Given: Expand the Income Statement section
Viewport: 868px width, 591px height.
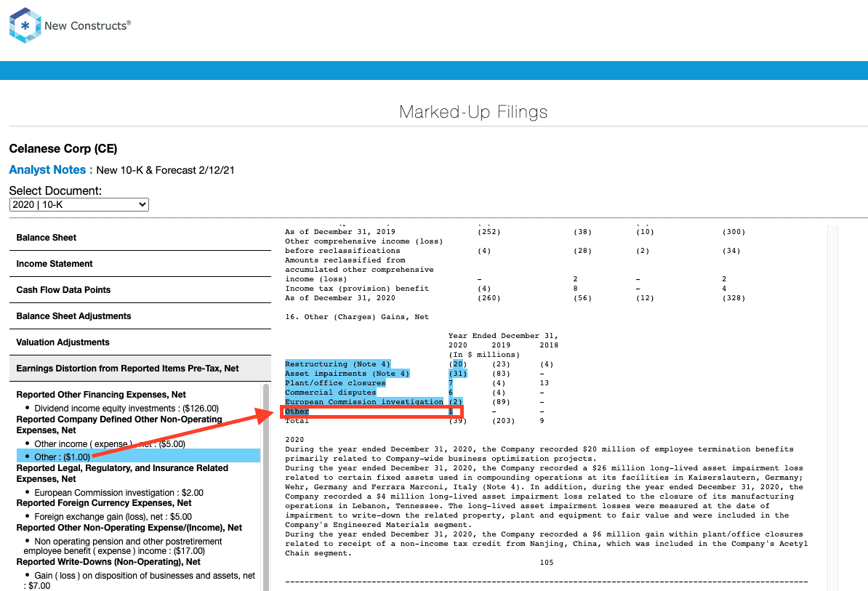Looking at the screenshot, I should click(140, 264).
